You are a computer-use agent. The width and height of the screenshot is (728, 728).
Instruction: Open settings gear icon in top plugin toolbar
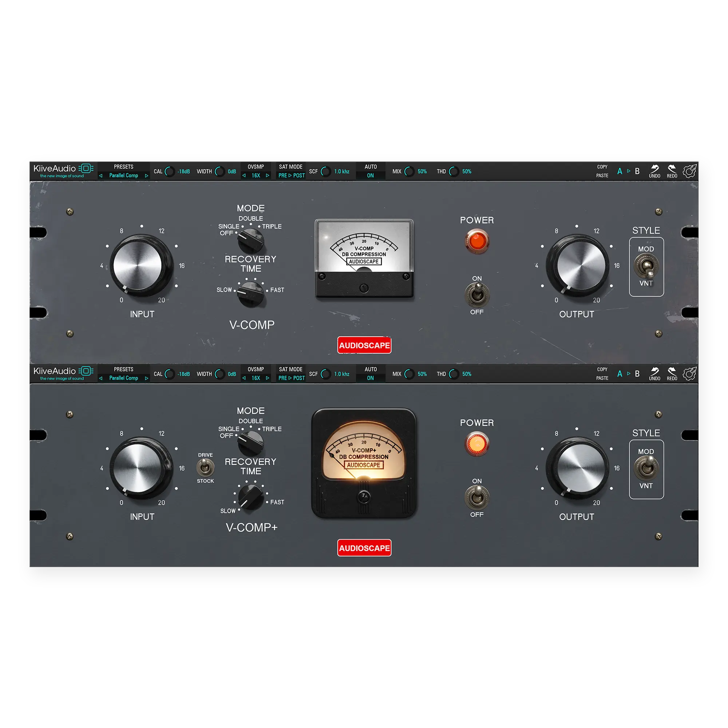tap(689, 171)
